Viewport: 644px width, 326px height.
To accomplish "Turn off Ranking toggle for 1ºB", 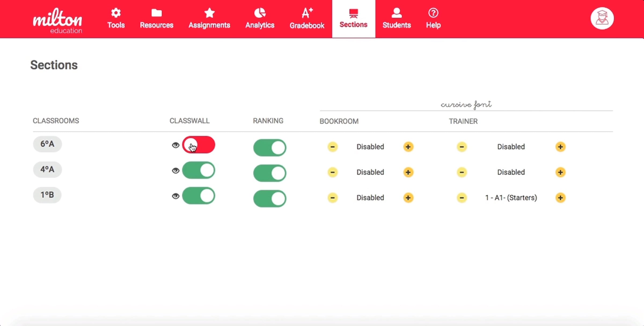I will [269, 199].
